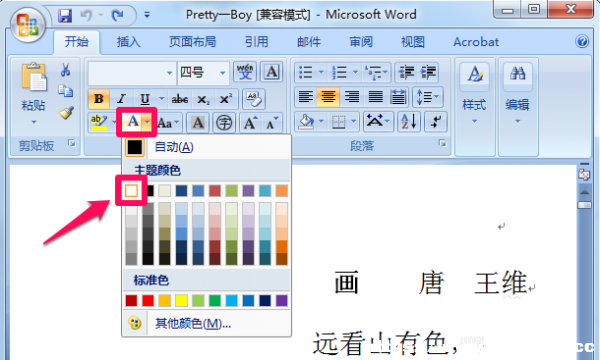Select the white theme color swatch
The width and height of the screenshot is (600, 360).
(131, 191)
